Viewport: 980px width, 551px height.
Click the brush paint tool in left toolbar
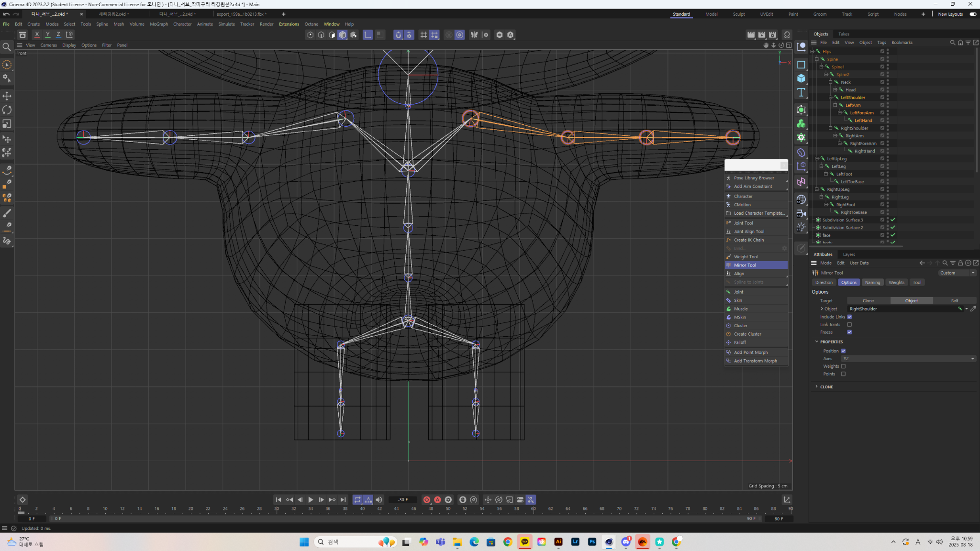coord(7,213)
